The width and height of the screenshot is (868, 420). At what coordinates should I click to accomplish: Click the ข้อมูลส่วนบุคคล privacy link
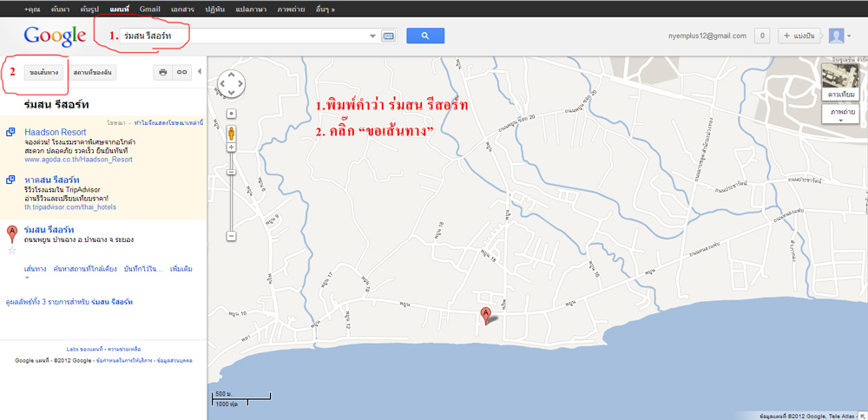pos(175,361)
